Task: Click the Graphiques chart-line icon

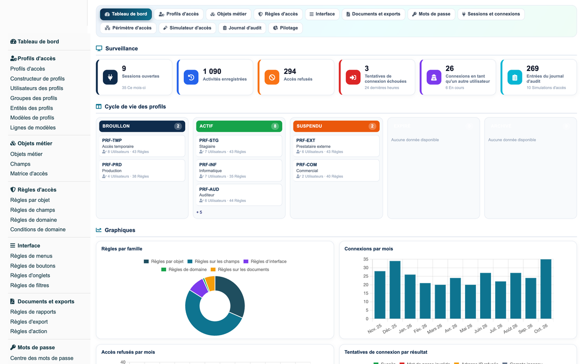Action: point(99,230)
